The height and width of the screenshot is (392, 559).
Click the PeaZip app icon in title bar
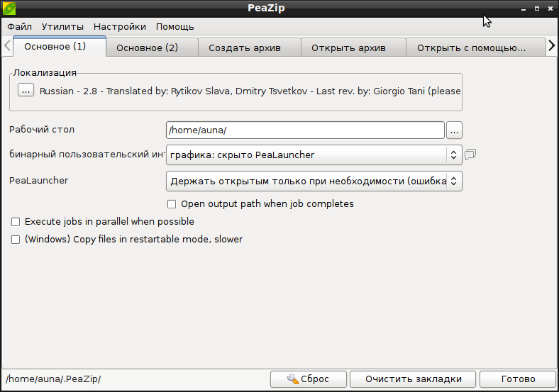click(9, 9)
